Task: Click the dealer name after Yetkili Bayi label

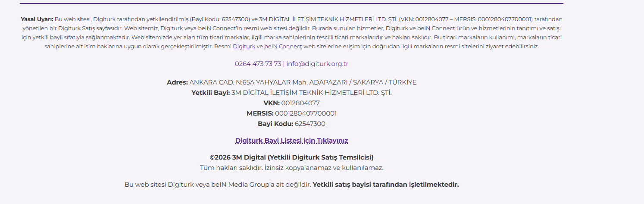Action: point(312,93)
